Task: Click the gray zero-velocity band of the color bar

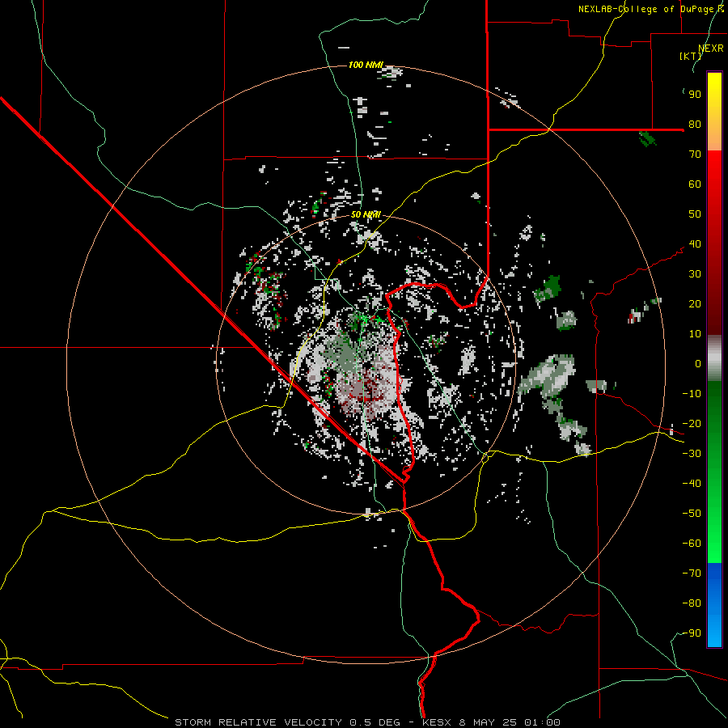Action: 714,358
